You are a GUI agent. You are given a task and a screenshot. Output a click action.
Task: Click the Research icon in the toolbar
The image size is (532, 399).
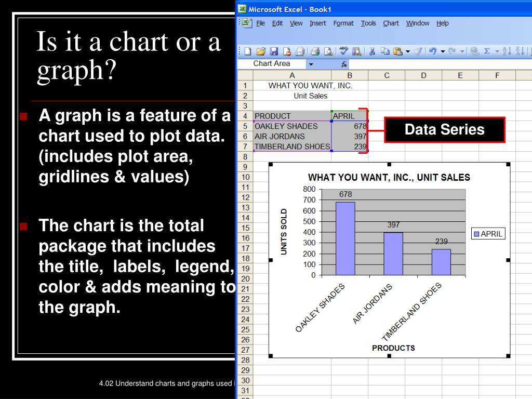(x=356, y=51)
